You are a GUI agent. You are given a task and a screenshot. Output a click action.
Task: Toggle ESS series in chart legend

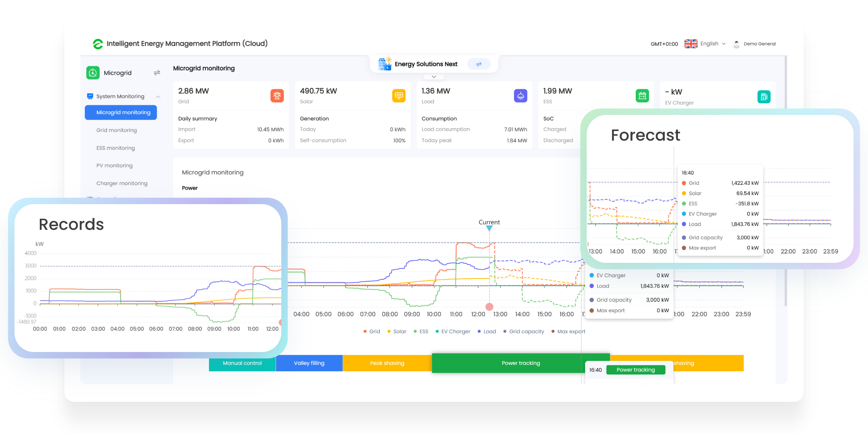coord(421,332)
